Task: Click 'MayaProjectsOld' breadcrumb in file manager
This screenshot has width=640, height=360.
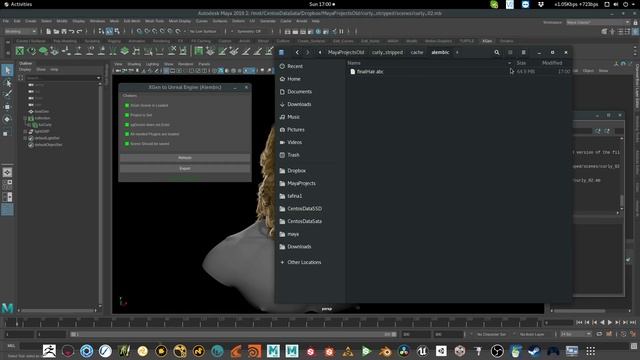Action: [346, 52]
